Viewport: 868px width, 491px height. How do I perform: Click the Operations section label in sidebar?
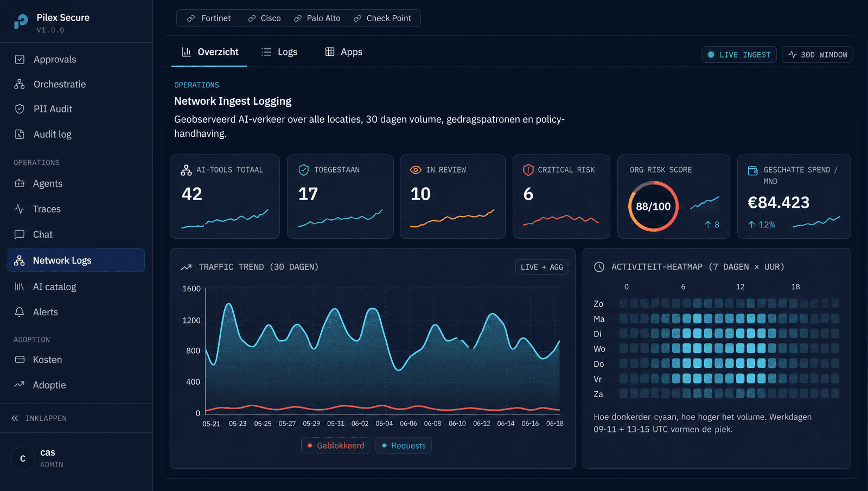click(36, 163)
